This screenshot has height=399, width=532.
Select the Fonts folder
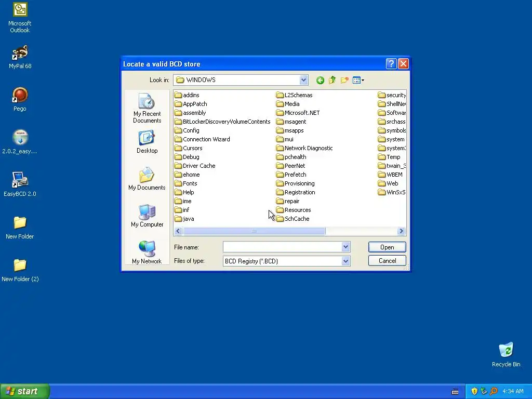point(186,183)
